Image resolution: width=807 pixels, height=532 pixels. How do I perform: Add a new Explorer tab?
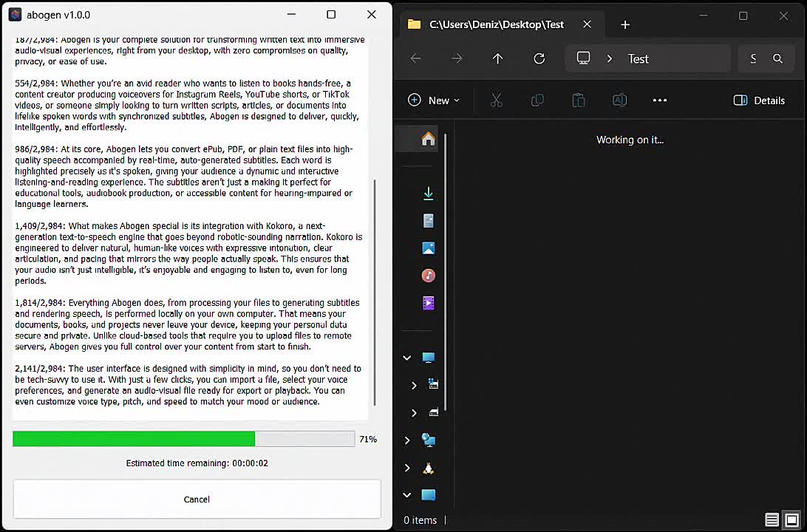click(x=625, y=24)
